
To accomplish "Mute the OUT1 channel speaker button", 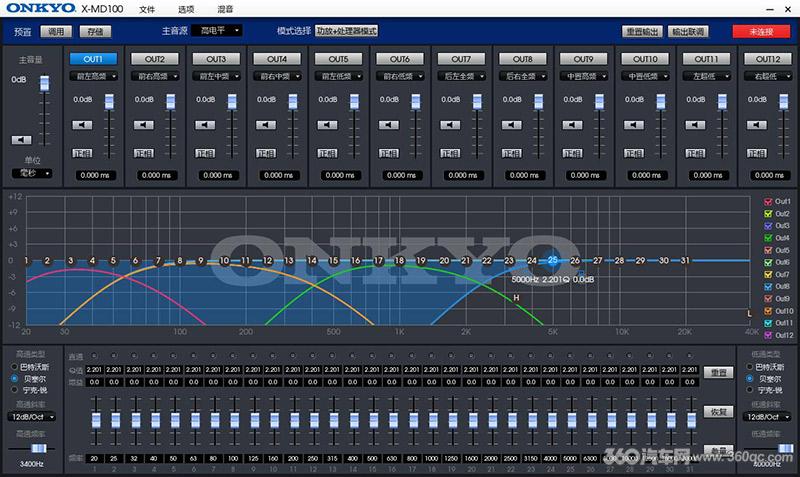I will [x=82, y=125].
